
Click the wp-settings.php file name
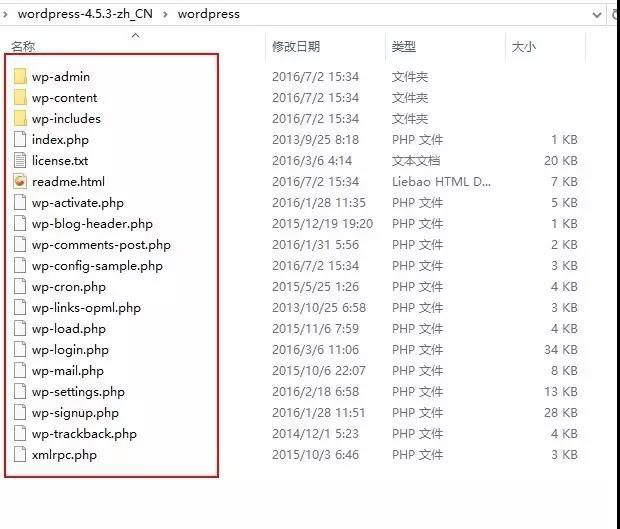pyautogui.click(x=78, y=392)
